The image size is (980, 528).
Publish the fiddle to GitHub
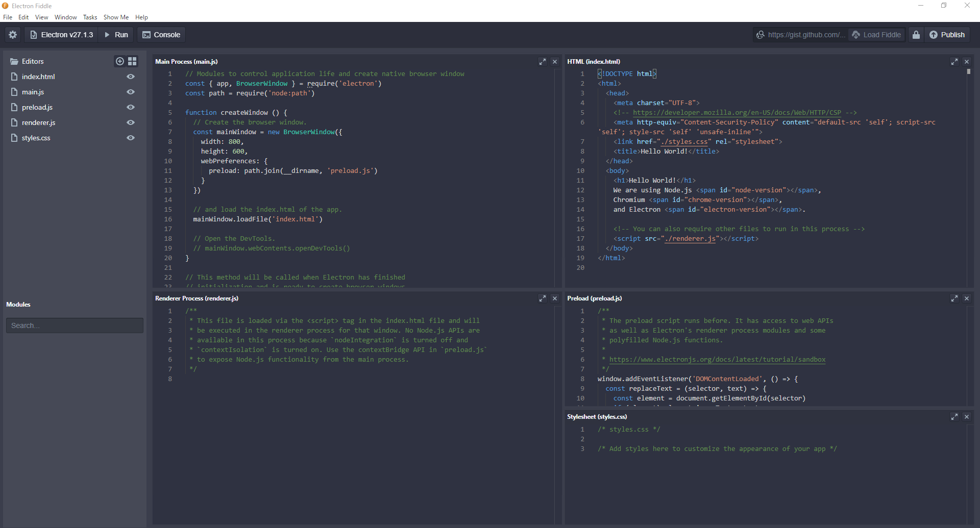click(947, 34)
